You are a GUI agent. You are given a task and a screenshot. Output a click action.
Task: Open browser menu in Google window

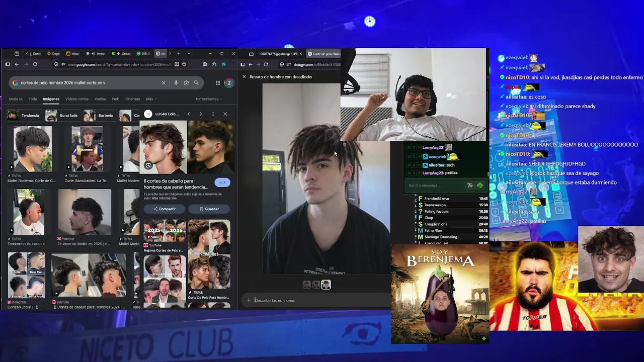coord(233,64)
